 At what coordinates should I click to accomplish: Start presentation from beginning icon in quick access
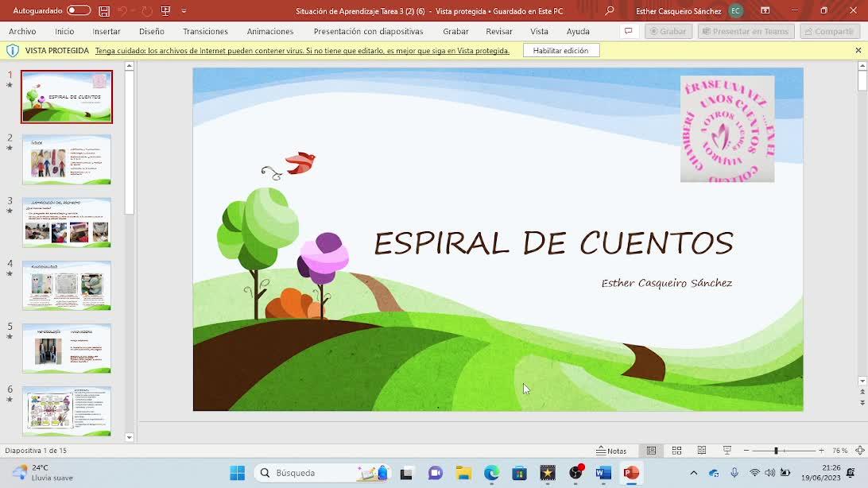(x=165, y=11)
